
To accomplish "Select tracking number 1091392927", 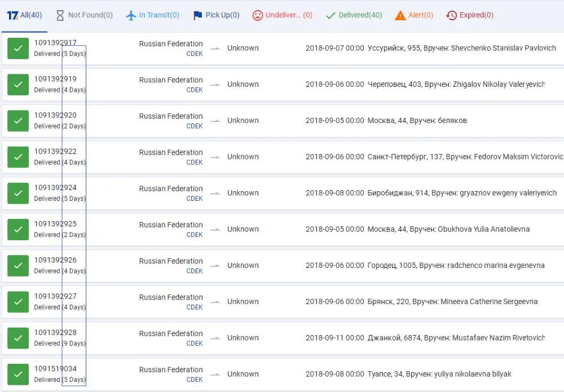I will pyautogui.click(x=55, y=296).
